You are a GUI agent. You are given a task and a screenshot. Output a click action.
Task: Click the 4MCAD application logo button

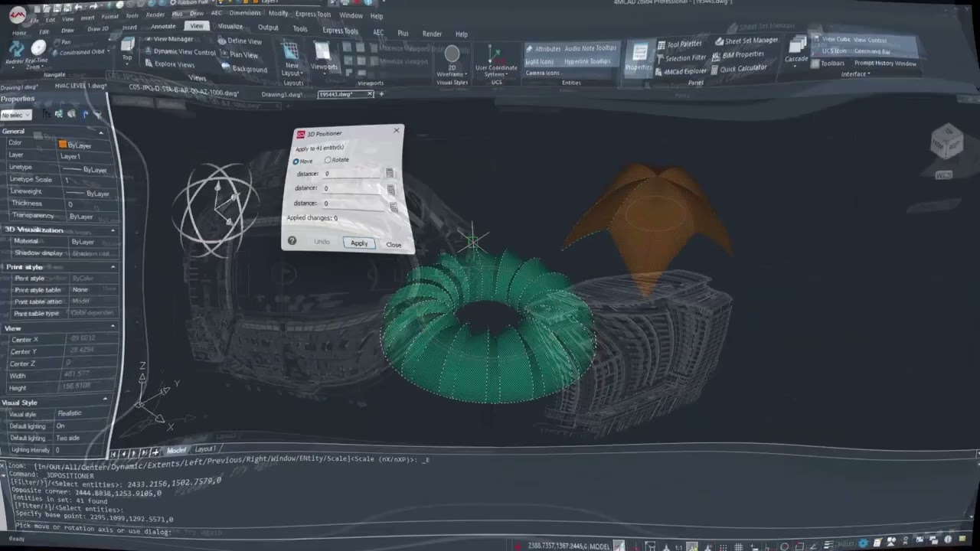[x=17, y=15]
